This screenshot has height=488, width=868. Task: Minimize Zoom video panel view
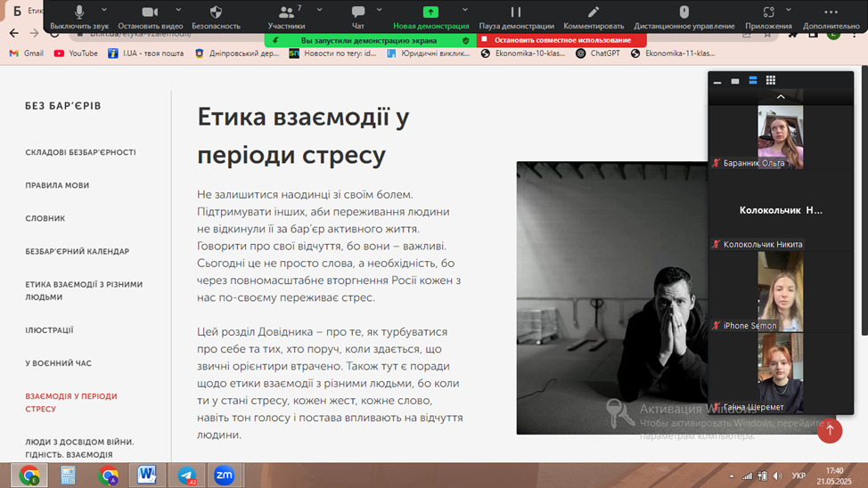pos(717,81)
